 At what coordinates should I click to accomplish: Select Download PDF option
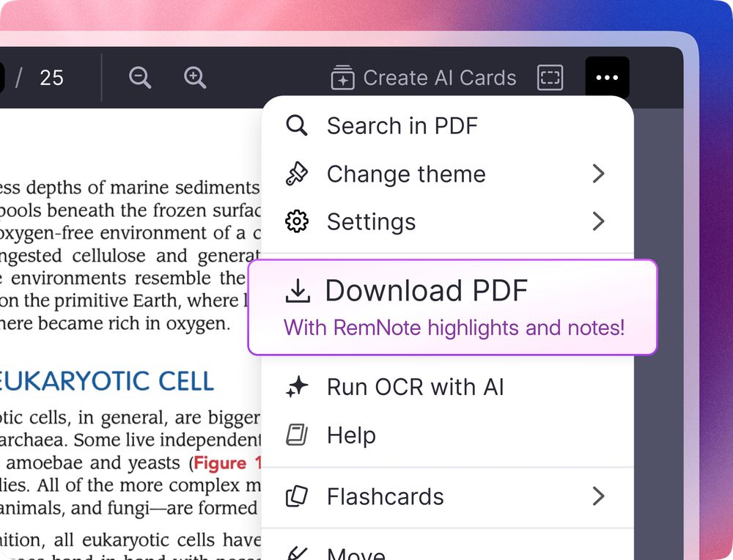pyautogui.click(x=452, y=307)
